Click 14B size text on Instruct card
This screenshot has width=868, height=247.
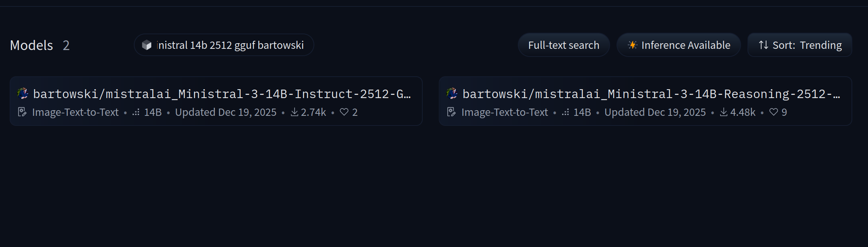click(153, 112)
